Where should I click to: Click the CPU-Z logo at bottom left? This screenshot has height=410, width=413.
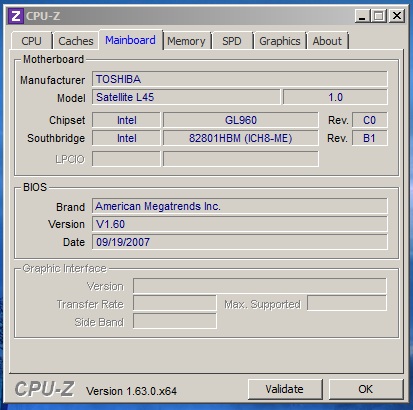[x=45, y=389]
